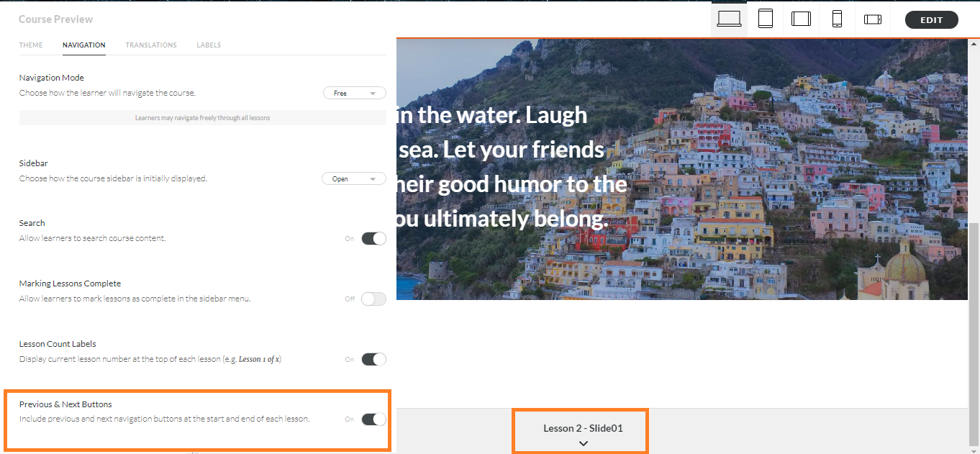The image size is (980, 454).
Task: Click the EDIT button
Action: tap(931, 20)
